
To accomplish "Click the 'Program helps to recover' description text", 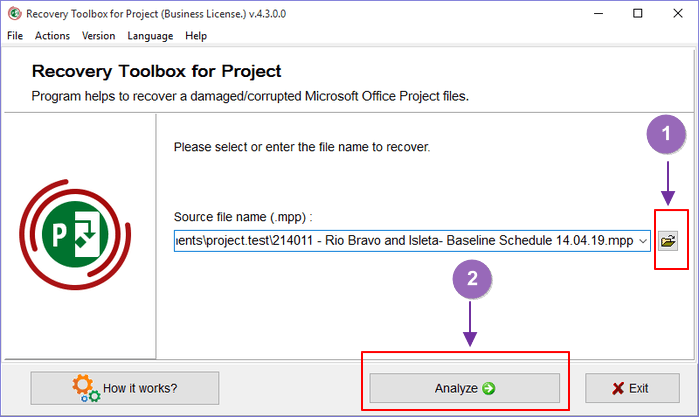I will coord(250,96).
